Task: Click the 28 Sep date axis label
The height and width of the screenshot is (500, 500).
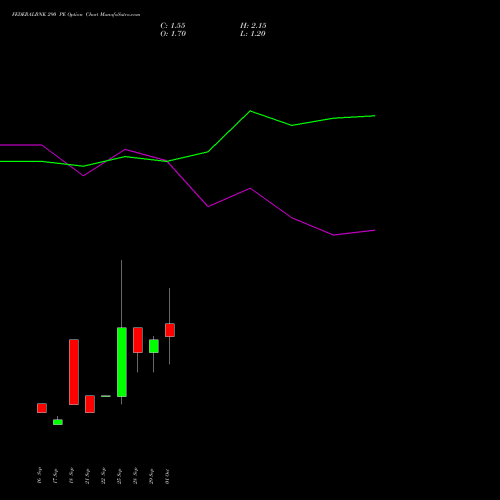Action: pyautogui.click(x=135, y=476)
